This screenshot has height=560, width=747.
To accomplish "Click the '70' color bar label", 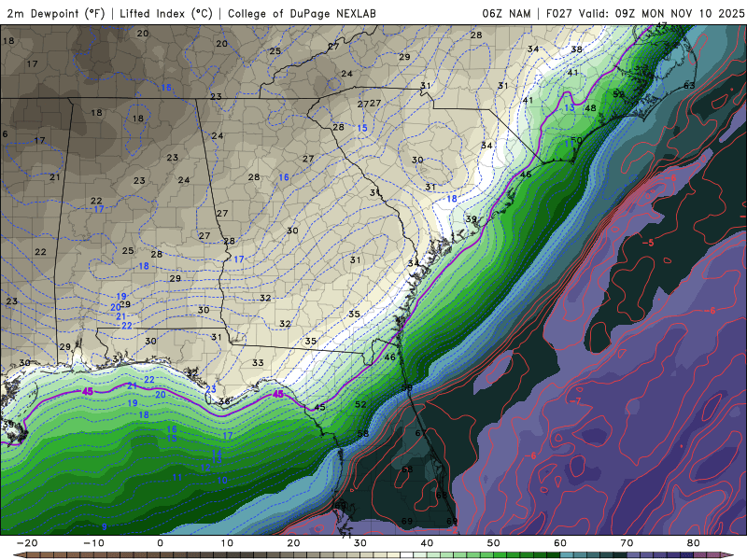I will [627, 543].
